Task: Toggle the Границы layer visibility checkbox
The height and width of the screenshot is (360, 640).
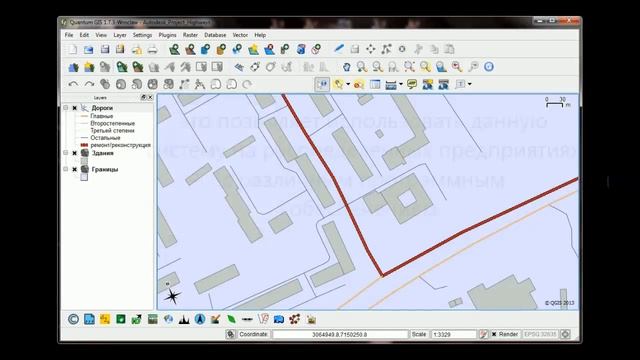Action: [75, 169]
